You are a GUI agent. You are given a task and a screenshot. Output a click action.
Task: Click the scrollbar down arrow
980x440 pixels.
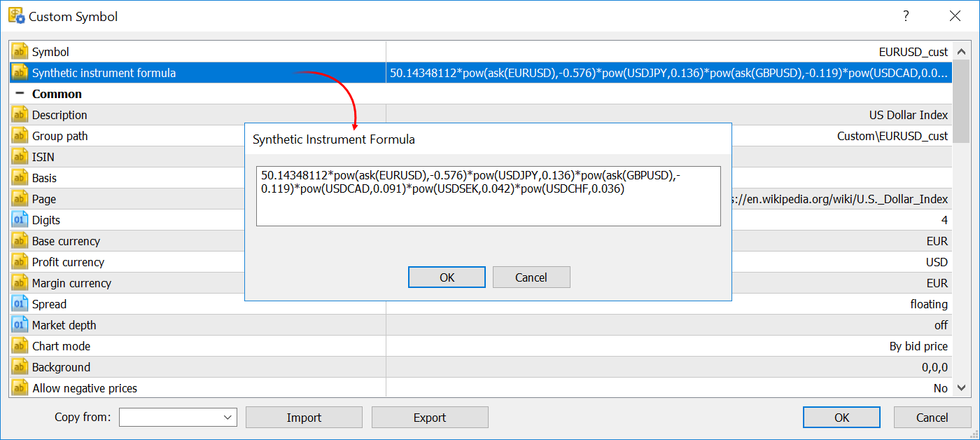click(x=961, y=387)
